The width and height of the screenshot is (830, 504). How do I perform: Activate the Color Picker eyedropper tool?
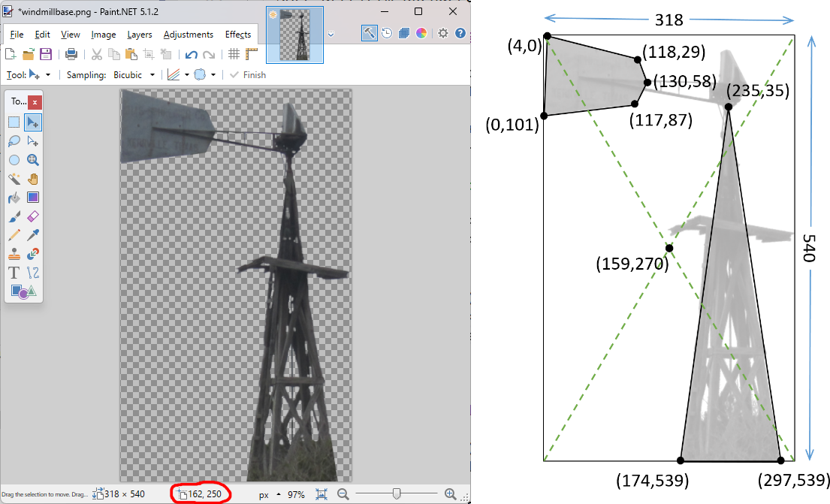[33, 235]
